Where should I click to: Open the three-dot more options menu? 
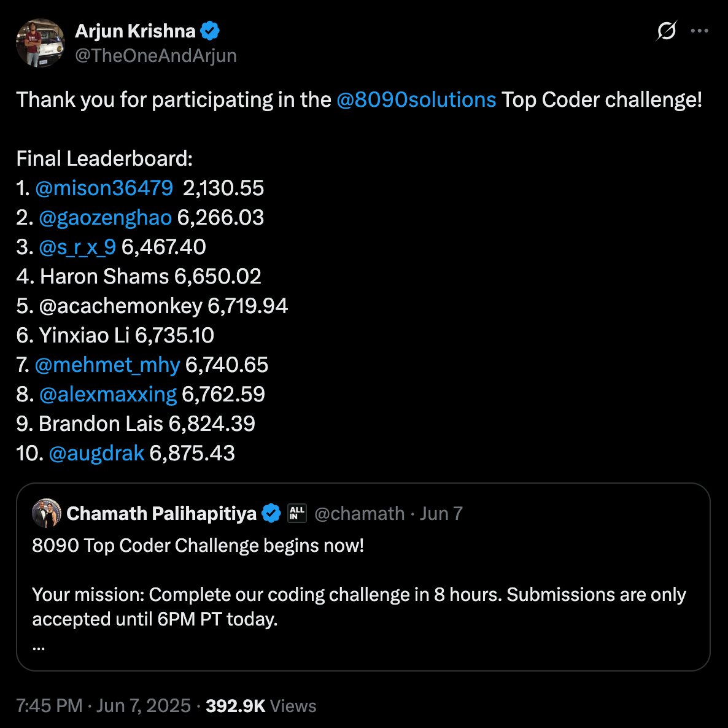[700, 31]
